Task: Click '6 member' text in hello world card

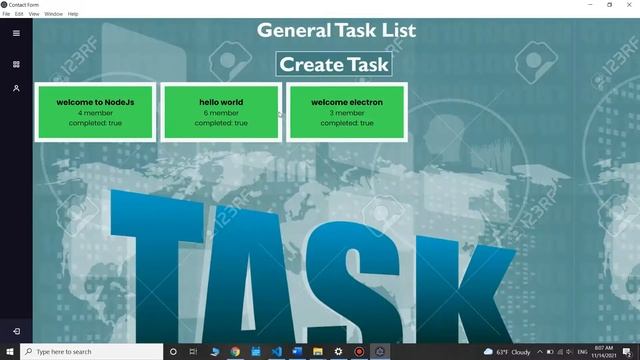Action: click(221, 113)
